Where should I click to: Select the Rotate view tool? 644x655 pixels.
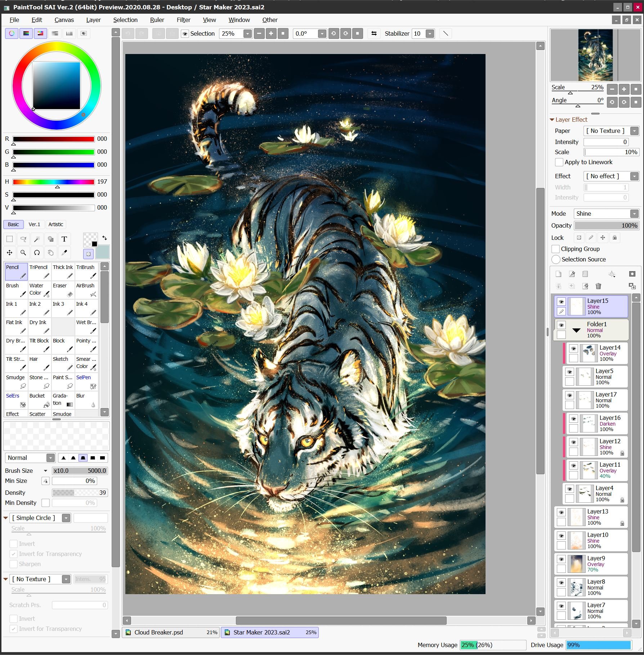point(37,253)
